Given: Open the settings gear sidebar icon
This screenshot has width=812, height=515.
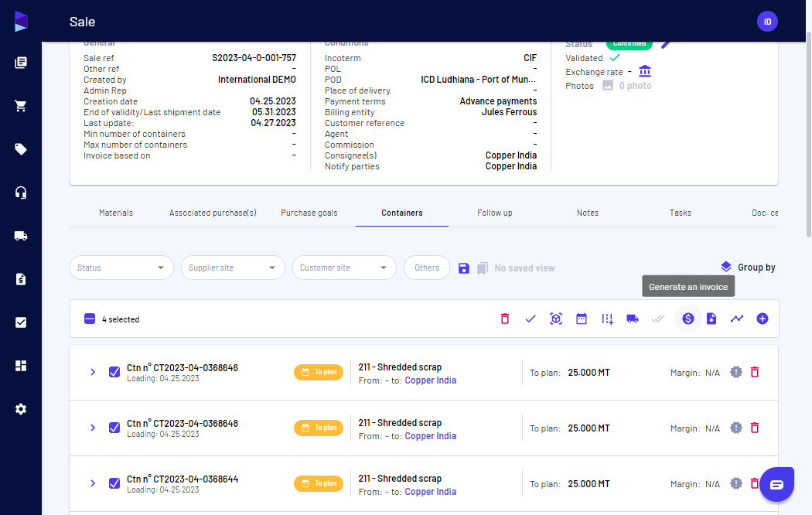Looking at the screenshot, I should (x=21, y=409).
